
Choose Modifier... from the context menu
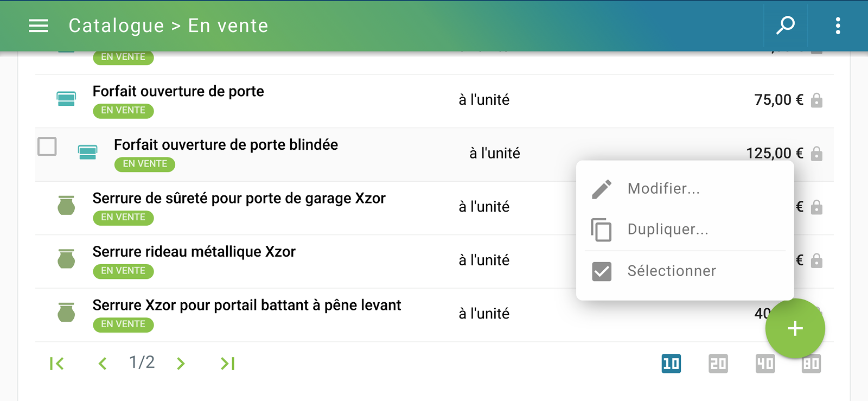pyautogui.click(x=663, y=188)
